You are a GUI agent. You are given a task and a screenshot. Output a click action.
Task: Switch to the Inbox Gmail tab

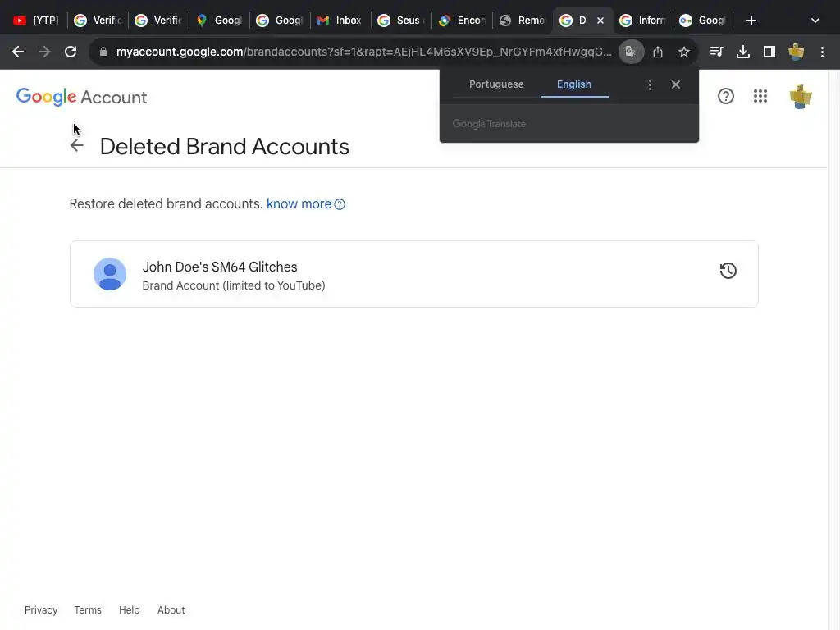coord(340,21)
